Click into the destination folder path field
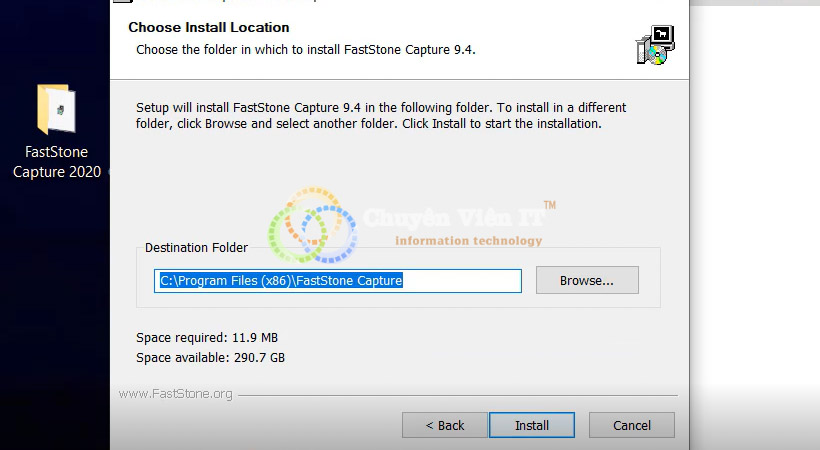This screenshot has width=820, height=450. click(x=337, y=281)
